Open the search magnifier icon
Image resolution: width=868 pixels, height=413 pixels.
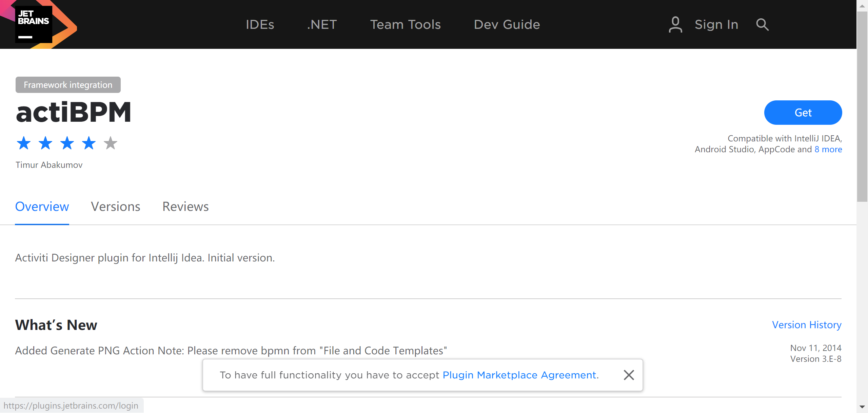(762, 24)
